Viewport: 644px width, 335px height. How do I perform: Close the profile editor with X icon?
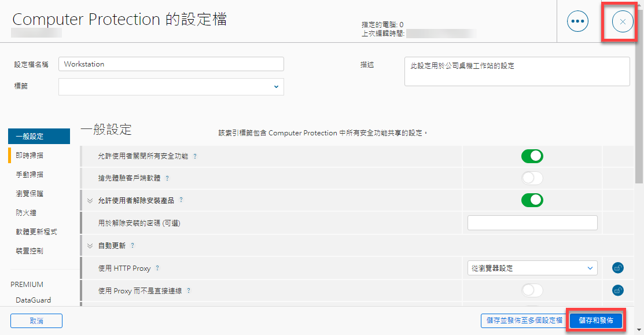click(x=623, y=21)
